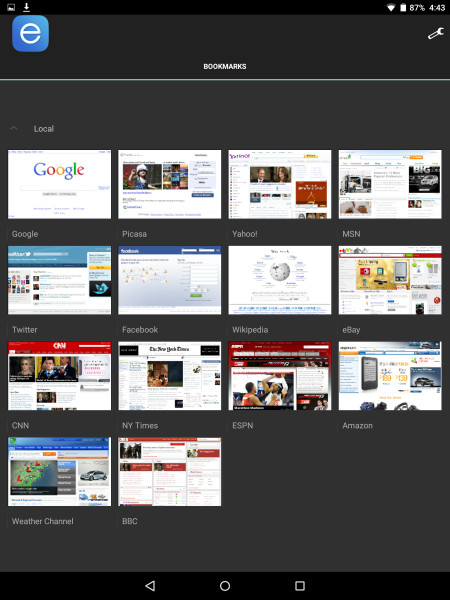Tap the Wi-Fi status icon

pyautogui.click(x=391, y=8)
